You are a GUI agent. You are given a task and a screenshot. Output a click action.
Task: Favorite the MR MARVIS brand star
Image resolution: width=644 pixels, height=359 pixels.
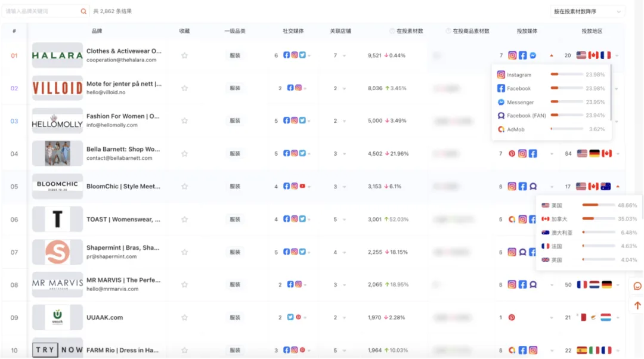click(x=184, y=284)
